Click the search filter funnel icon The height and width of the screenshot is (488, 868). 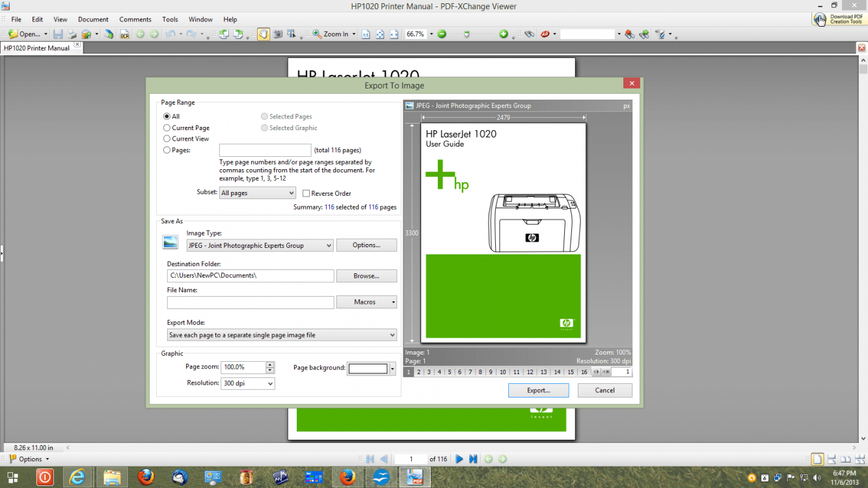pyautogui.click(x=660, y=34)
